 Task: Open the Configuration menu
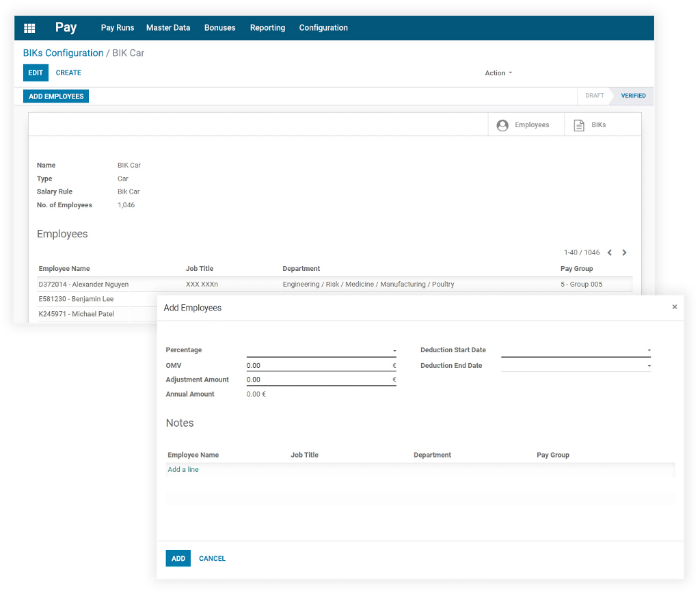click(x=323, y=27)
